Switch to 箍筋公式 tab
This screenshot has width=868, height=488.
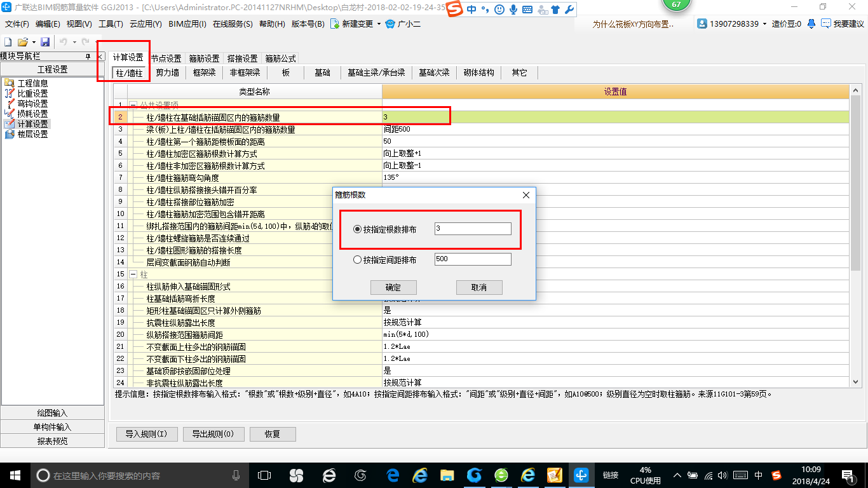[280, 58]
